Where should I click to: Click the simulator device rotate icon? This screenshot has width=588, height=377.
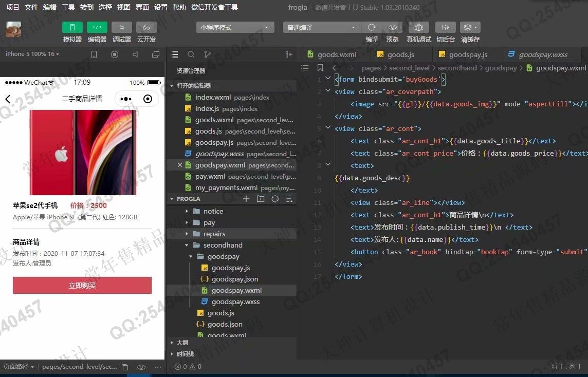(x=94, y=55)
